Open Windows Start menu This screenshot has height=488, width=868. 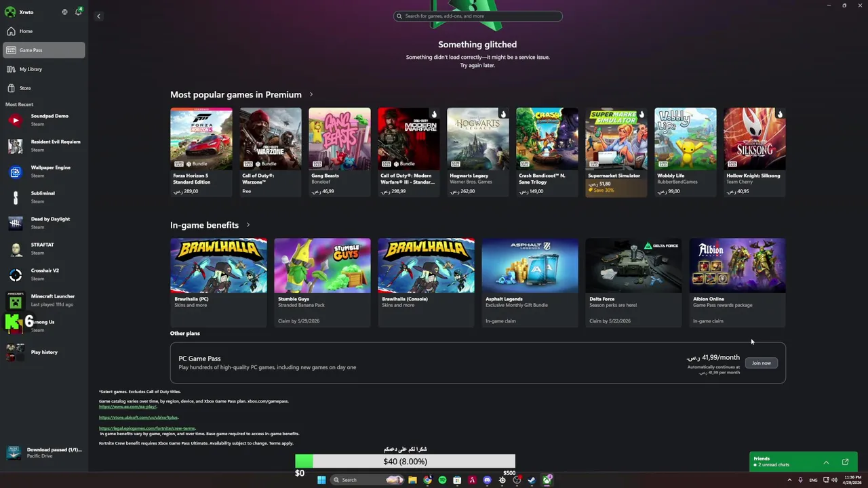[321, 480]
